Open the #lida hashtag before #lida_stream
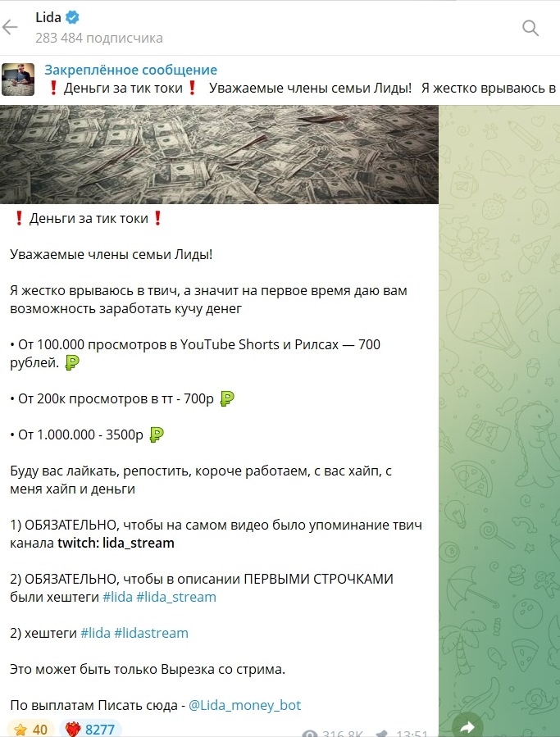560x737 pixels. tap(117, 598)
